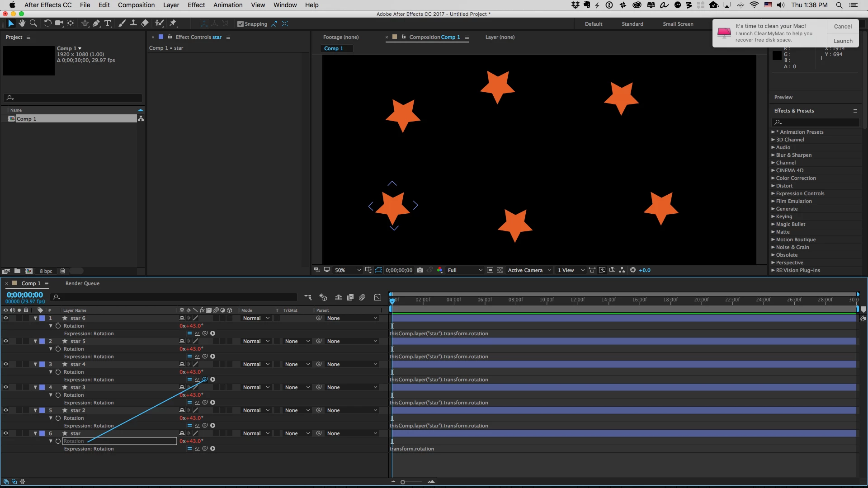868x488 pixels.
Task: Switch to the Render Queue tab
Action: (82, 283)
